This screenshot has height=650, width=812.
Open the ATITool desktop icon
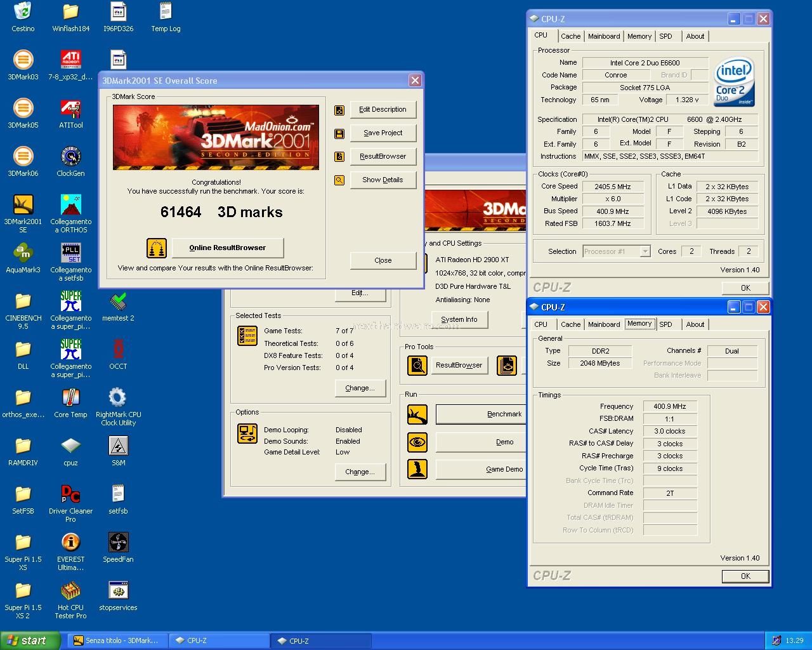[x=70, y=108]
